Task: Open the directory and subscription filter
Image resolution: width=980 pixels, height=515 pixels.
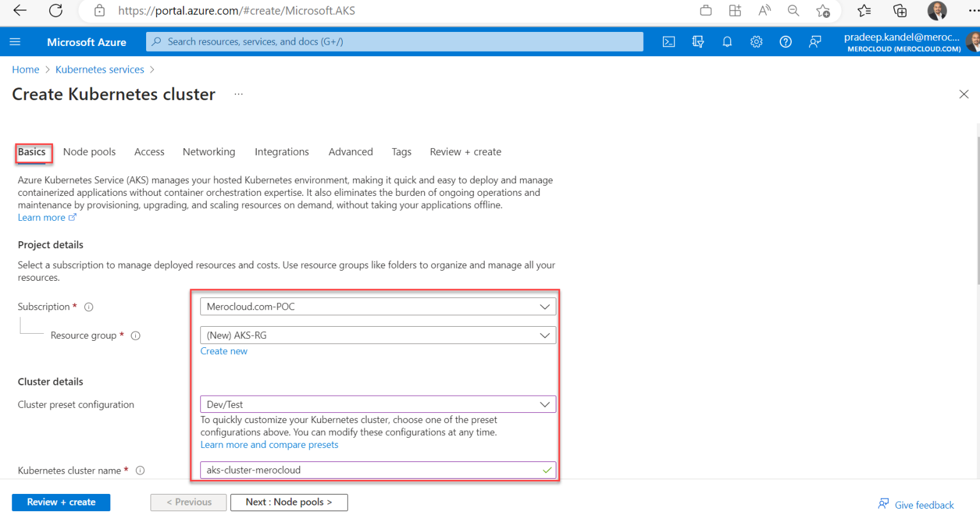Action: click(698, 41)
